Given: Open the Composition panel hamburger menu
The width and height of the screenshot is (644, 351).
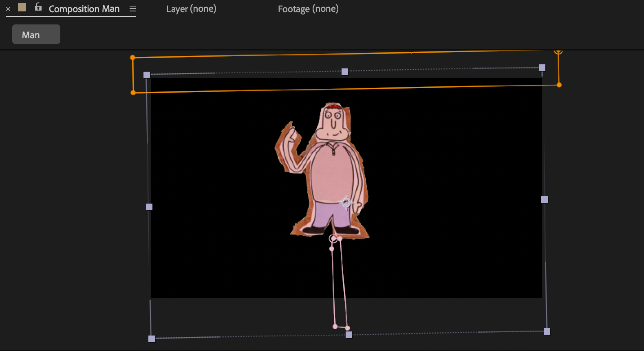Looking at the screenshot, I should click(x=132, y=9).
